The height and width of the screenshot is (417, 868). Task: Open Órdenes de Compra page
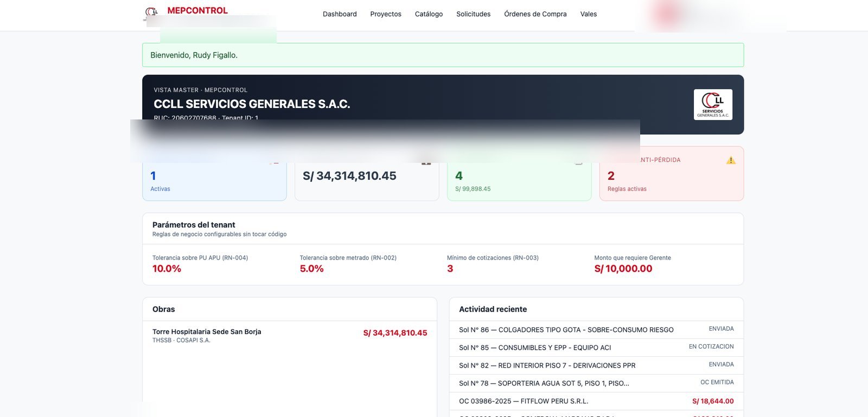click(535, 14)
